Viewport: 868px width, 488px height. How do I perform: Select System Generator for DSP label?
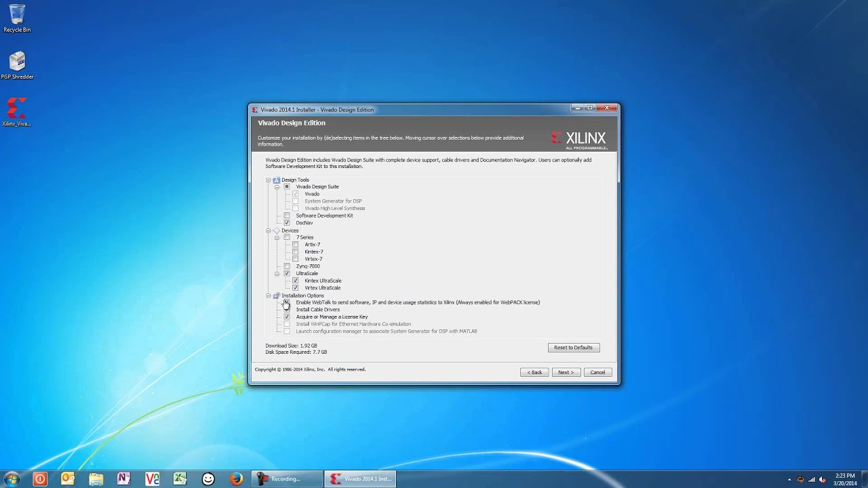(x=333, y=201)
